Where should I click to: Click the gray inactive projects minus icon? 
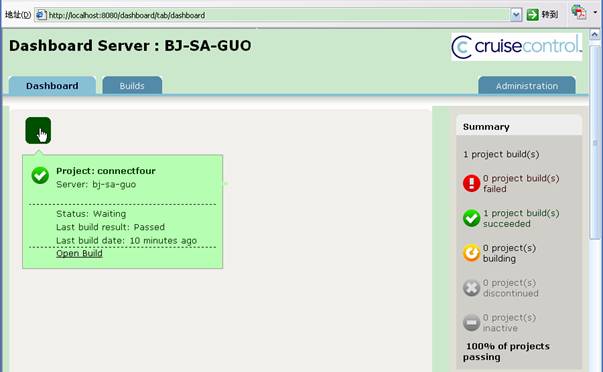pyautogui.click(x=471, y=322)
